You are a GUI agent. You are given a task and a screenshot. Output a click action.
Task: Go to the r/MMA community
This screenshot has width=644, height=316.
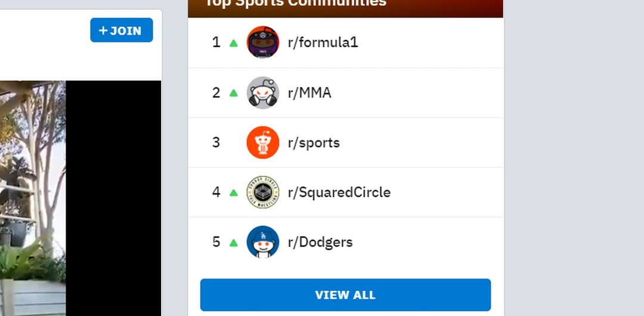(x=309, y=92)
